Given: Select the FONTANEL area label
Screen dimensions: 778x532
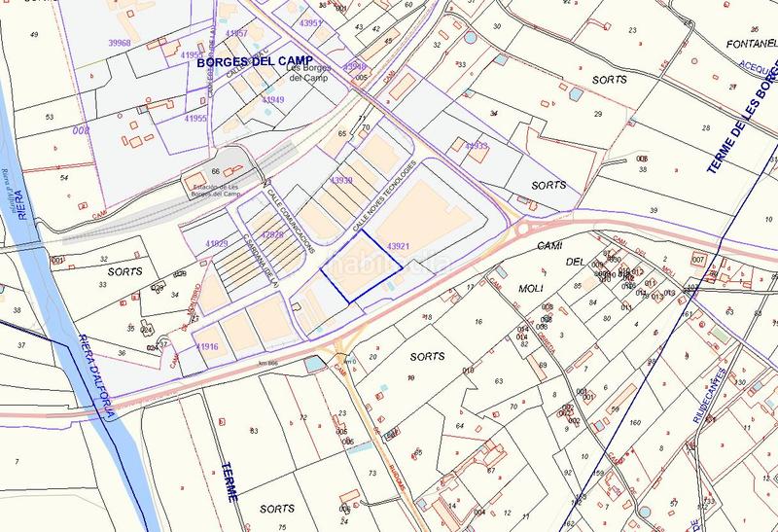Looking at the screenshot, I should (x=752, y=45).
